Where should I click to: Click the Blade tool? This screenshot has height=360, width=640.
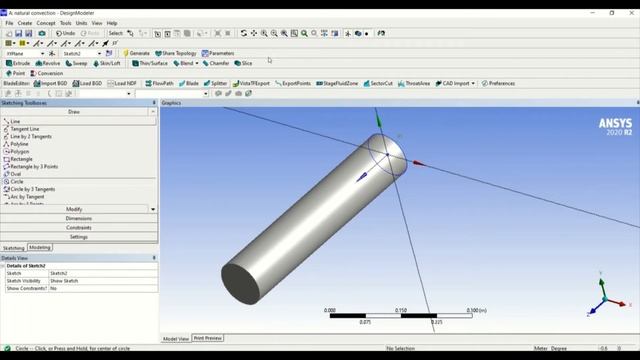coord(189,83)
